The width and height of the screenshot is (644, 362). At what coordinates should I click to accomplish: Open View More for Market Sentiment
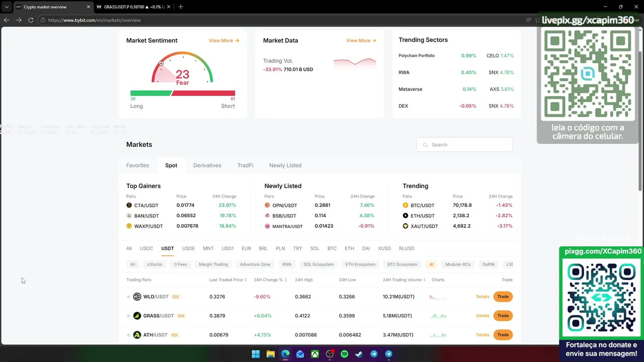pyautogui.click(x=224, y=41)
